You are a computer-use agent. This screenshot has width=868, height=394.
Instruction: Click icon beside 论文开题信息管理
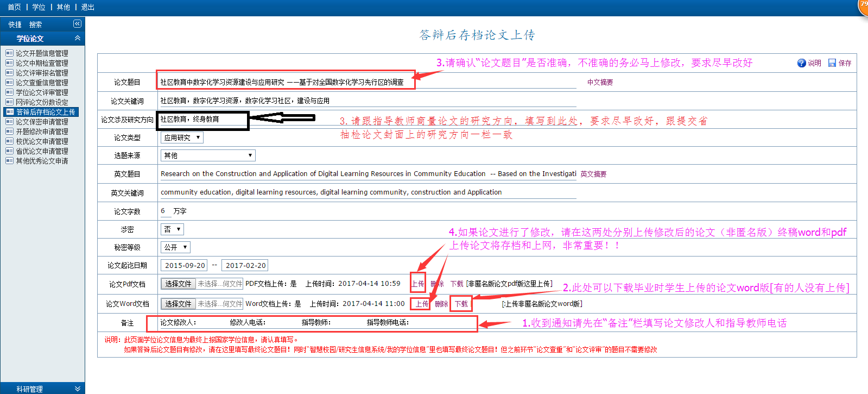pyautogui.click(x=9, y=53)
